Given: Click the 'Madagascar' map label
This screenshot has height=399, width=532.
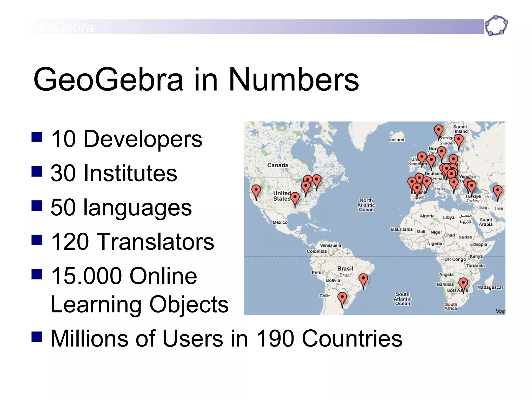Looking at the screenshot, I should click(490, 287).
